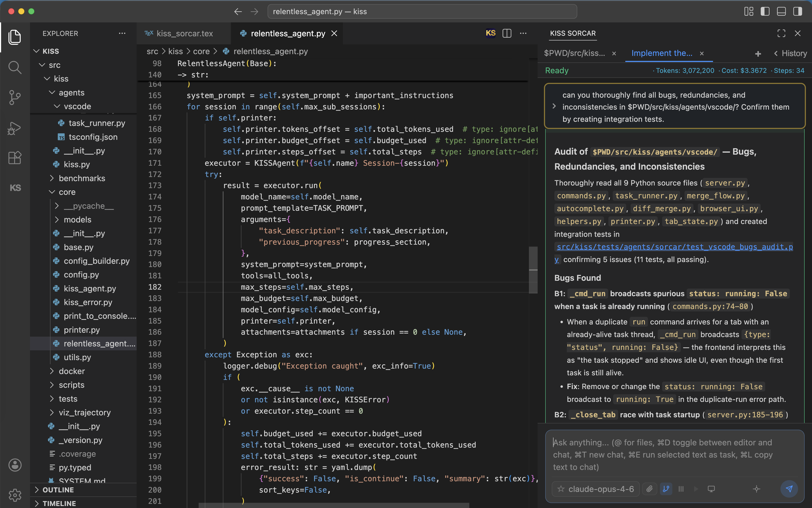The width and height of the screenshot is (812, 508).
Task: Collapse the KISS root folder
Action: [x=37, y=51]
